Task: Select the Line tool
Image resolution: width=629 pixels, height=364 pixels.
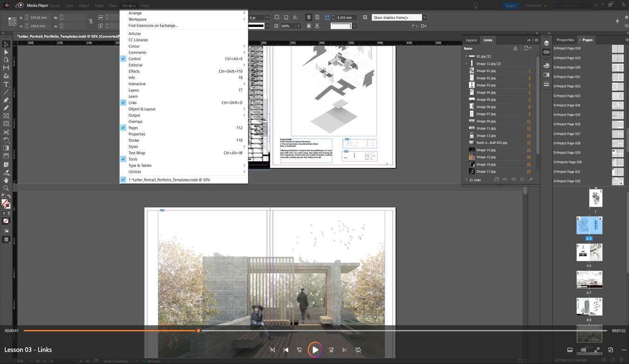Action: (x=6, y=92)
